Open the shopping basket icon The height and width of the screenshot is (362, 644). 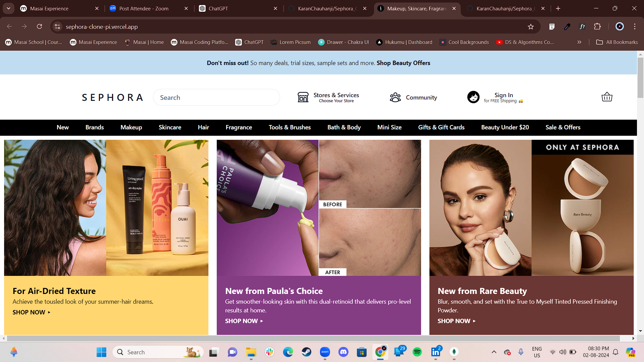pyautogui.click(x=607, y=97)
